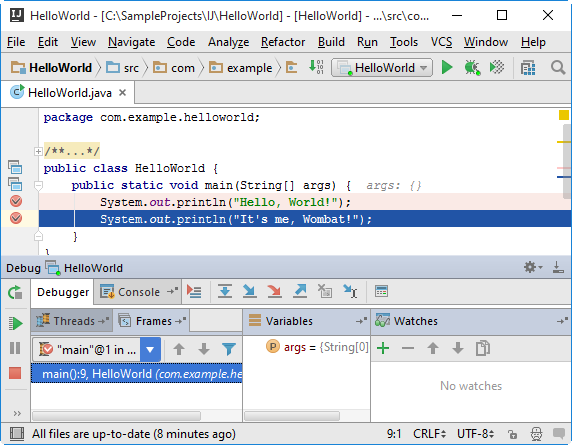The height and width of the screenshot is (445, 572).
Task: Resume program execution
Action: click(x=15, y=323)
